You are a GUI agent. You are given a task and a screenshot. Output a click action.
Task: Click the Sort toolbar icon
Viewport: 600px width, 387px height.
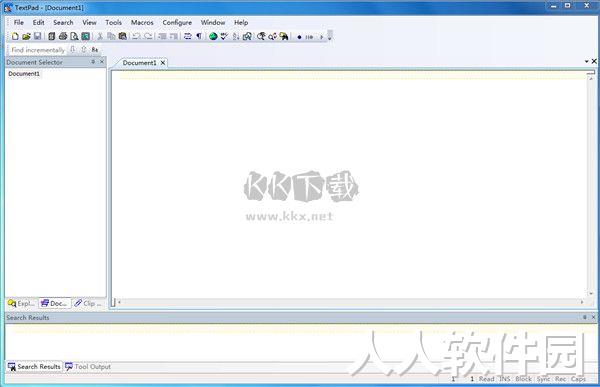pos(236,36)
